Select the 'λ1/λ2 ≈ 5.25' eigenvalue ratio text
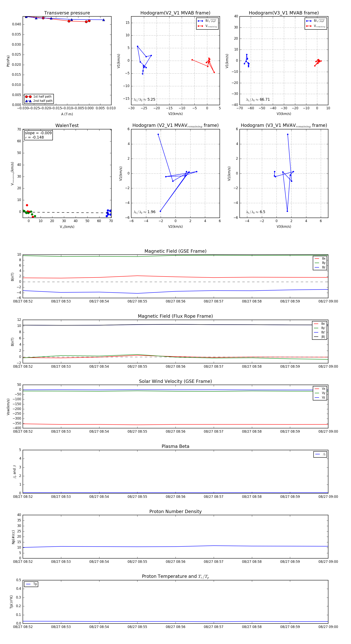Image resolution: width=351 pixels, height=644 pixels. (144, 100)
